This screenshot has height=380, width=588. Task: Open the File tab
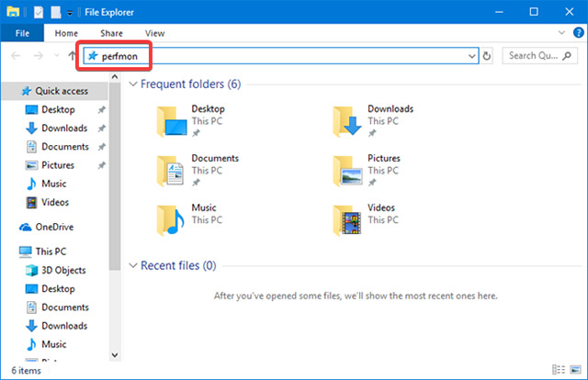pos(22,33)
